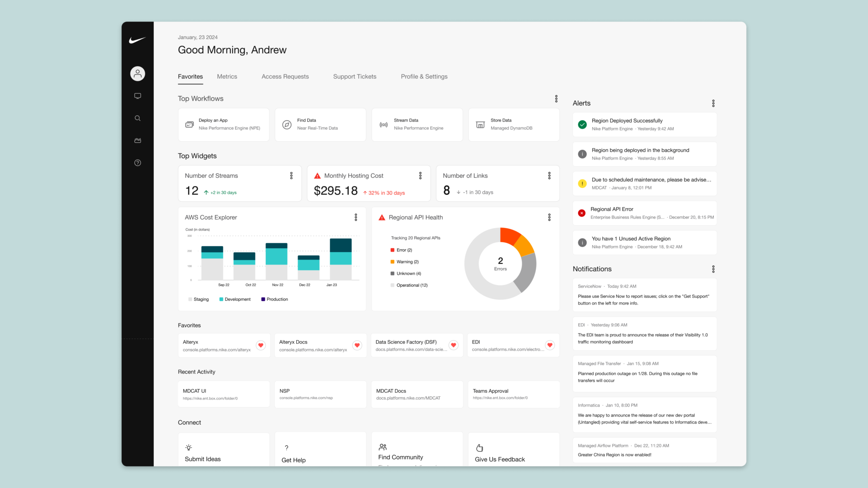Open the Monthly Hosting Cost widget menu
This screenshot has width=868, height=488.
(x=420, y=176)
